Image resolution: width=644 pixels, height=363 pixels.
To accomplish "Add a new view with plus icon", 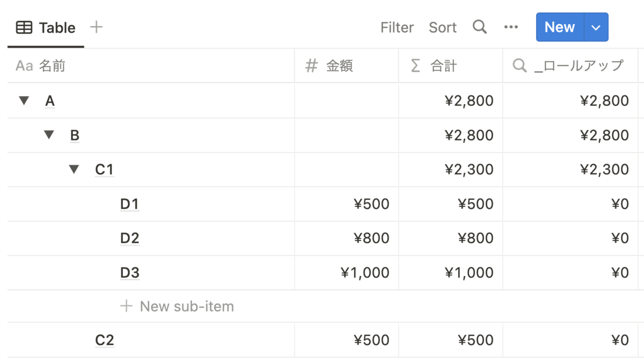I will (96, 27).
